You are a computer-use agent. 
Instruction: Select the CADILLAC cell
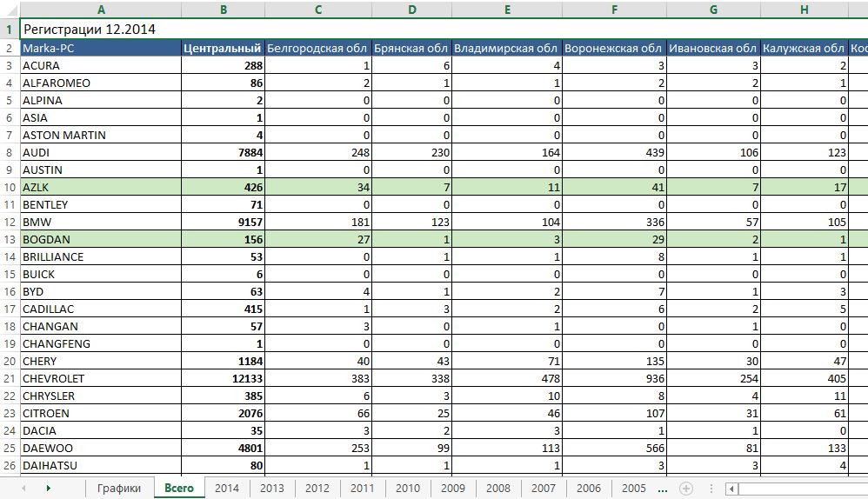(101, 309)
